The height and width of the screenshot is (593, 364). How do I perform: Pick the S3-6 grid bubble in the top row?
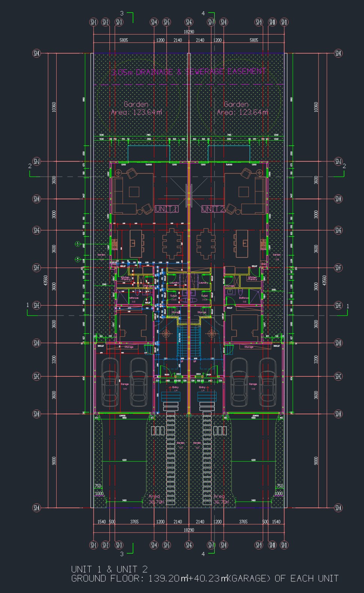[x=189, y=23]
